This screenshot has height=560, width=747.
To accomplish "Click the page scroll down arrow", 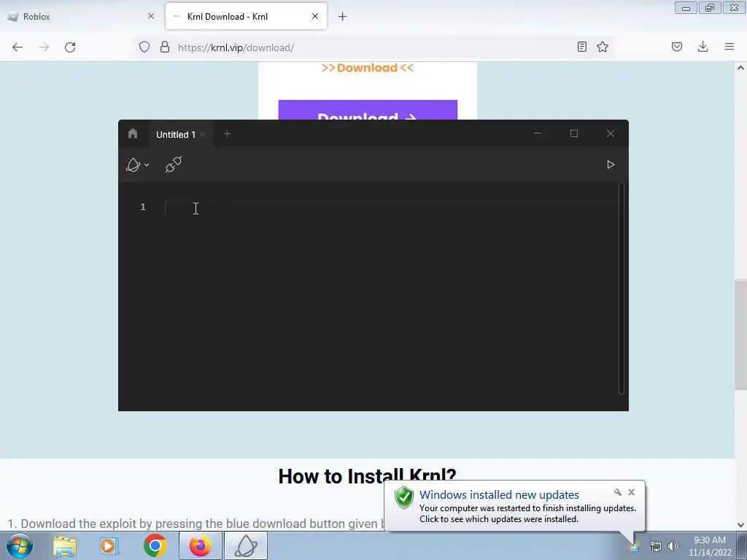I will click(x=740, y=525).
